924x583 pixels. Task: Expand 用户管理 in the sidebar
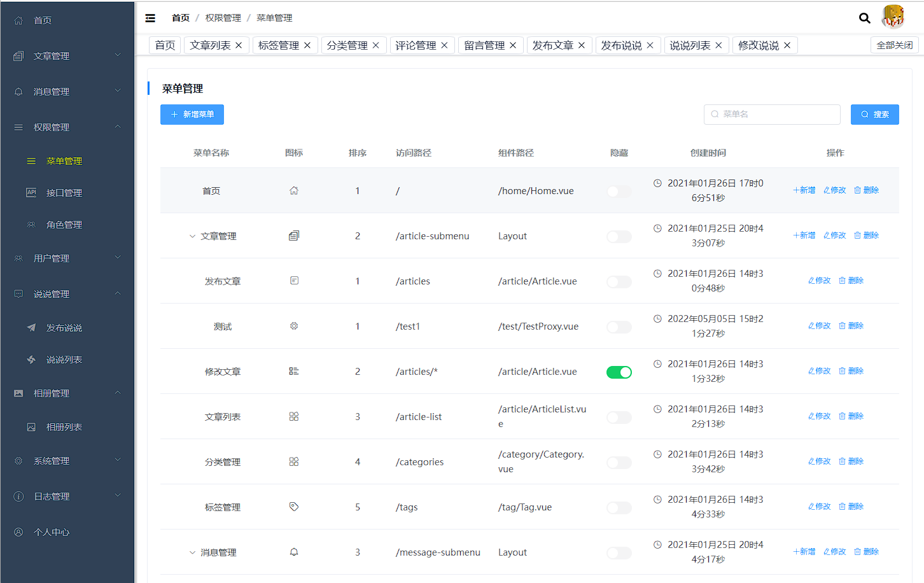point(67,258)
